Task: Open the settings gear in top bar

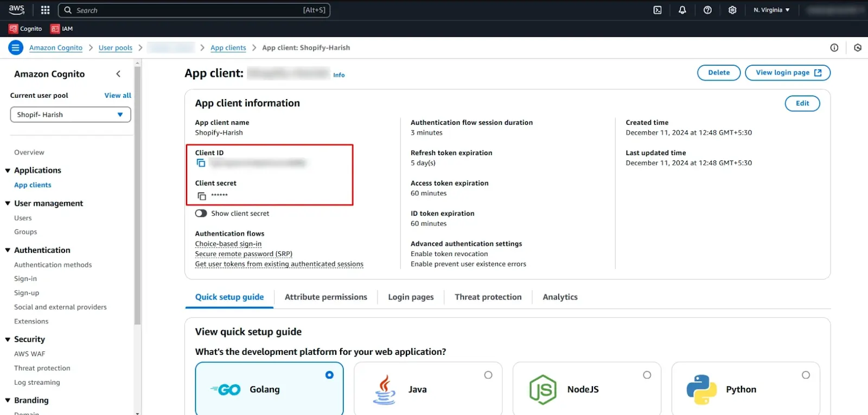Action: [x=732, y=10]
